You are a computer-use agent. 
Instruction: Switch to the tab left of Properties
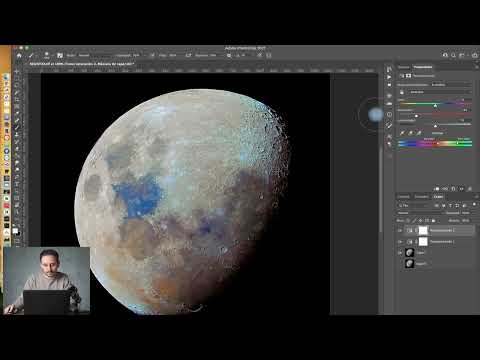coord(404,67)
